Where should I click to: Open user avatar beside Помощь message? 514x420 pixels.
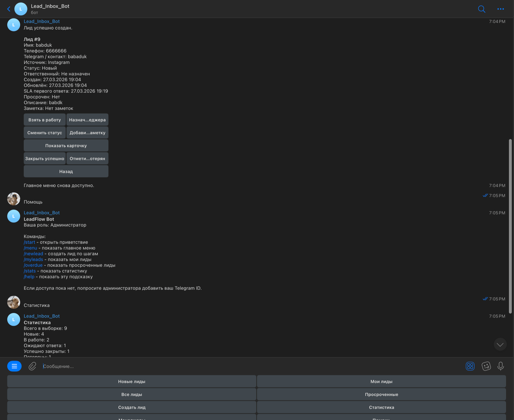(x=14, y=199)
